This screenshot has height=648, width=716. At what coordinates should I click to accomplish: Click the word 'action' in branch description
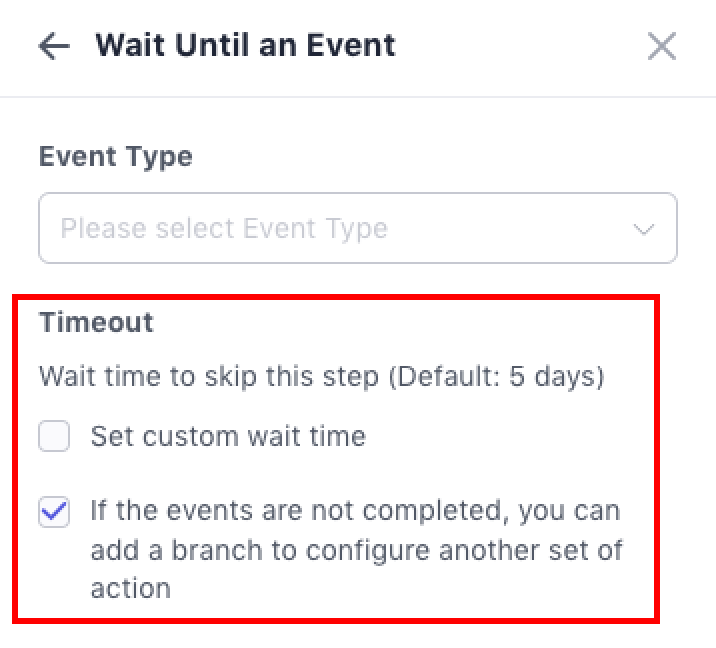[x=130, y=588]
